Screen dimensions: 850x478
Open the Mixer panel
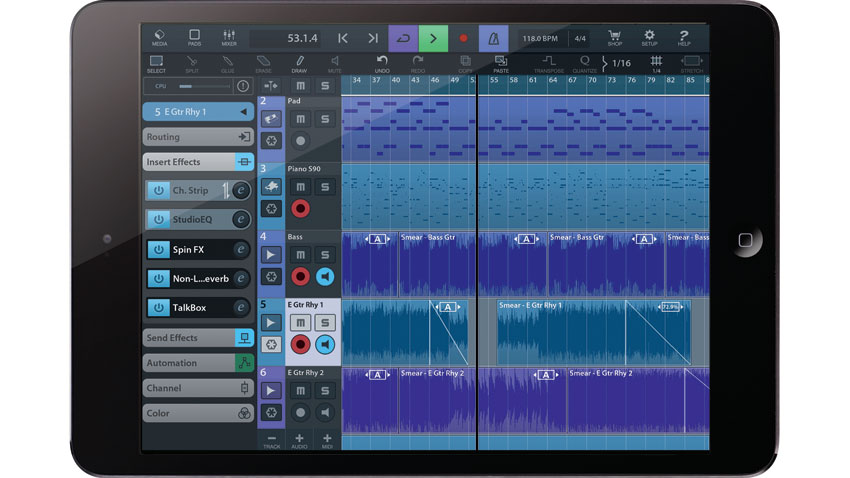pos(228,38)
